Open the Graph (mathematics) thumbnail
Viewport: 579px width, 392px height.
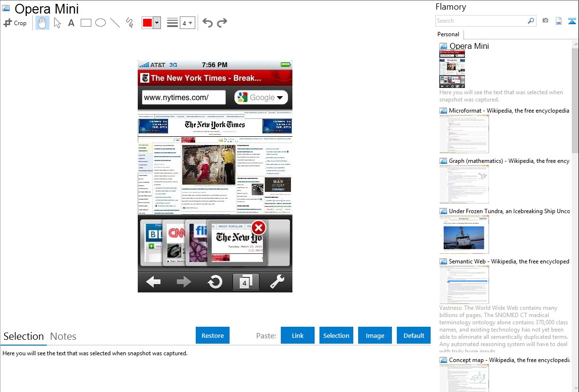(464, 184)
